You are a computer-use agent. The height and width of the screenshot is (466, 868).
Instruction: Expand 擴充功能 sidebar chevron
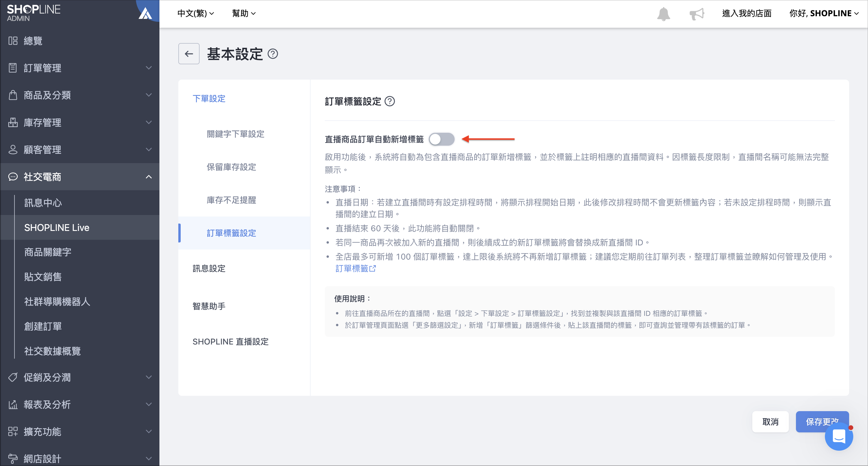(x=149, y=432)
